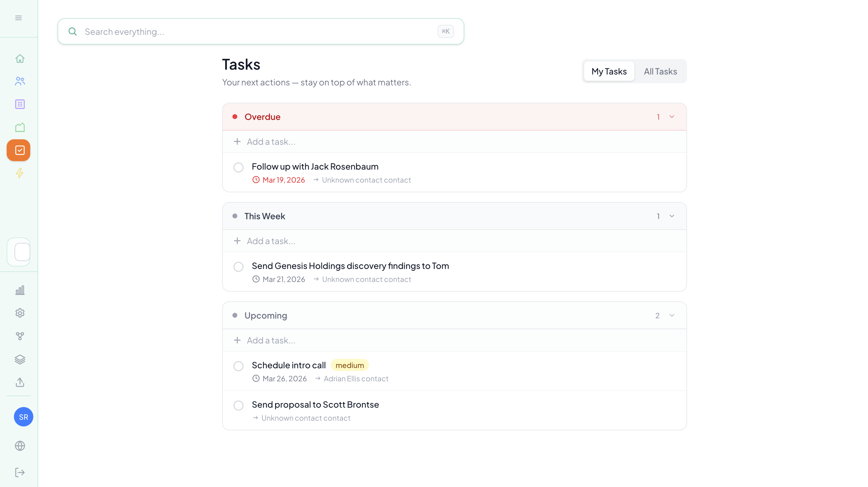Collapse the Overdue section chevron
The height and width of the screenshot is (487, 868).
(x=672, y=117)
